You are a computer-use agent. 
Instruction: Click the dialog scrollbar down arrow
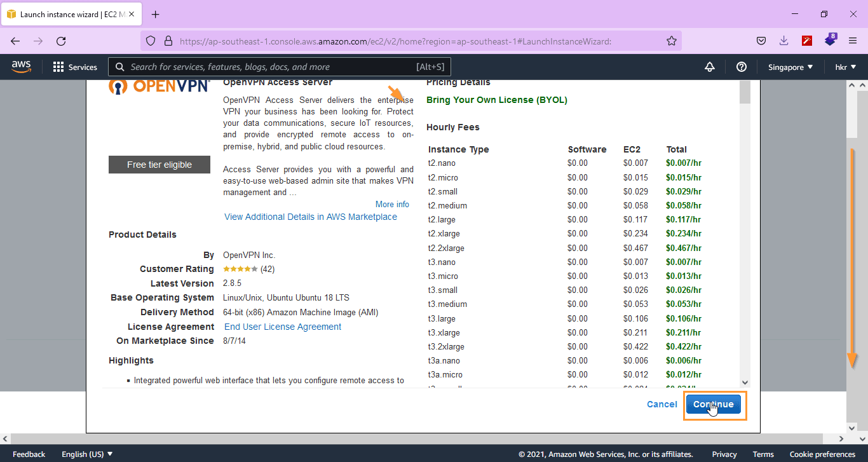coord(745,383)
